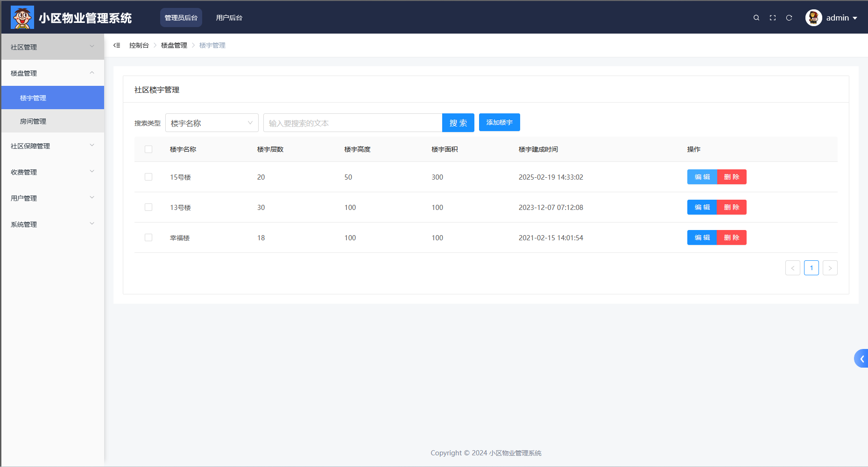Image resolution: width=868 pixels, height=467 pixels.
Task: Switch to 管理员后台 tab
Action: [181, 18]
